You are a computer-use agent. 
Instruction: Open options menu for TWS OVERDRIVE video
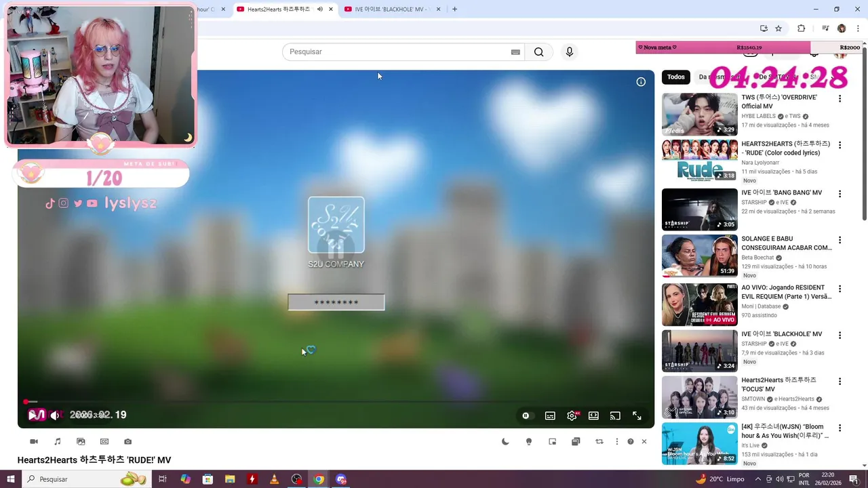pos(840,99)
